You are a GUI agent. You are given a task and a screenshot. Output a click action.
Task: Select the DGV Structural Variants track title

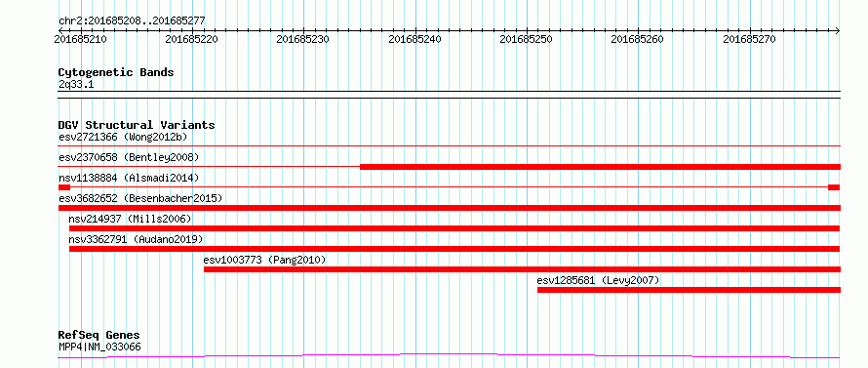137,125
